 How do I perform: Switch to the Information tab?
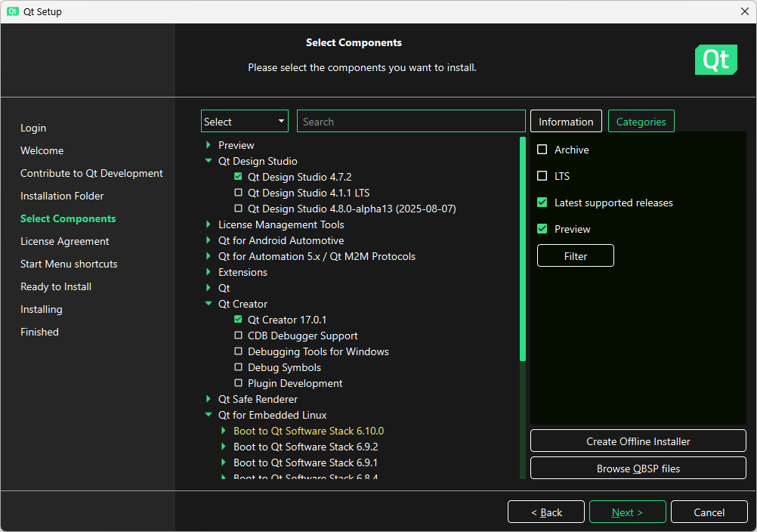(x=566, y=121)
